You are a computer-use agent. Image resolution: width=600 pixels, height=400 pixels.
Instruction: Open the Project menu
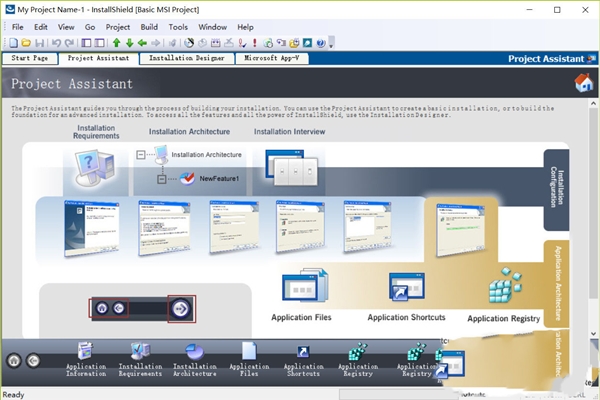118,27
